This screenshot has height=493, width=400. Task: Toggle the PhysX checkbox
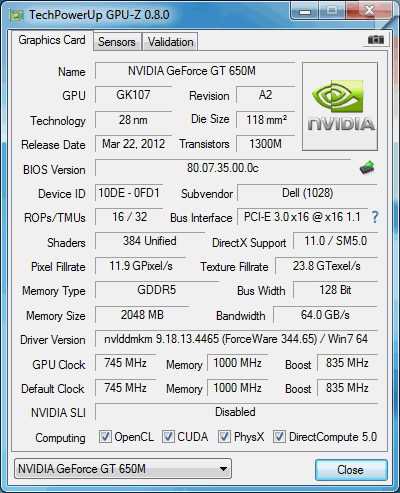coord(224,437)
